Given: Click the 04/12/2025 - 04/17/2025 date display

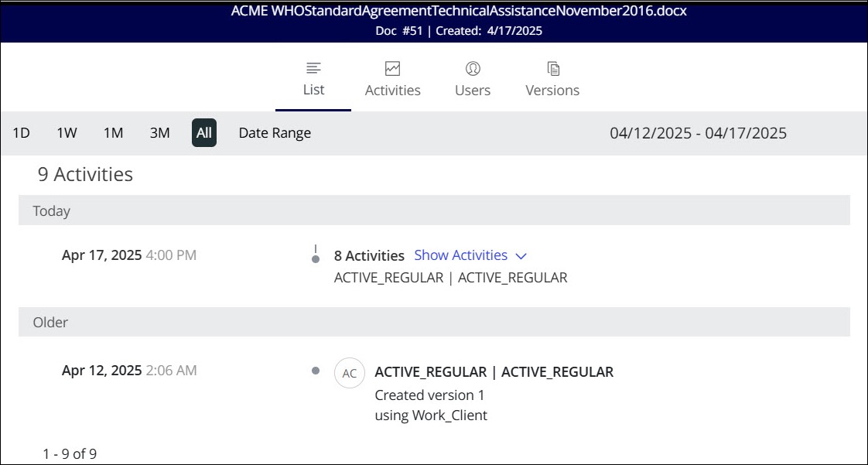Looking at the screenshot, I should (698, 133).
